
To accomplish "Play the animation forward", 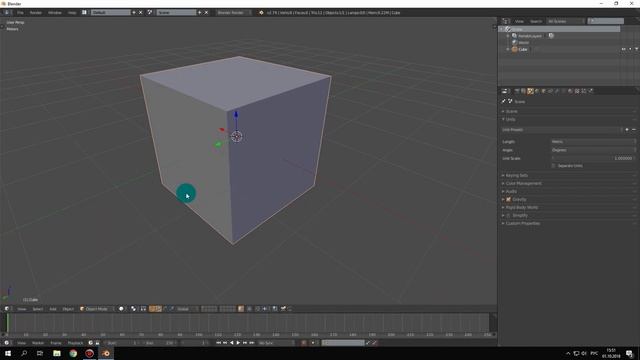I will click(x=238, y=343).
